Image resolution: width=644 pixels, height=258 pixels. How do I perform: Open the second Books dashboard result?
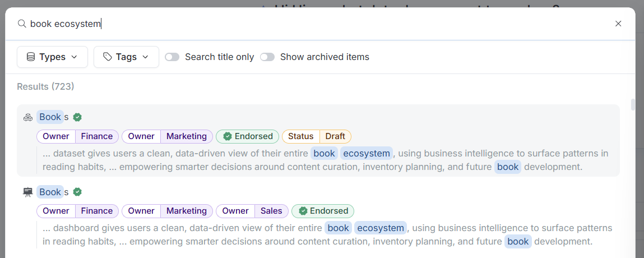pyautogui.click(x=51, y=192)
